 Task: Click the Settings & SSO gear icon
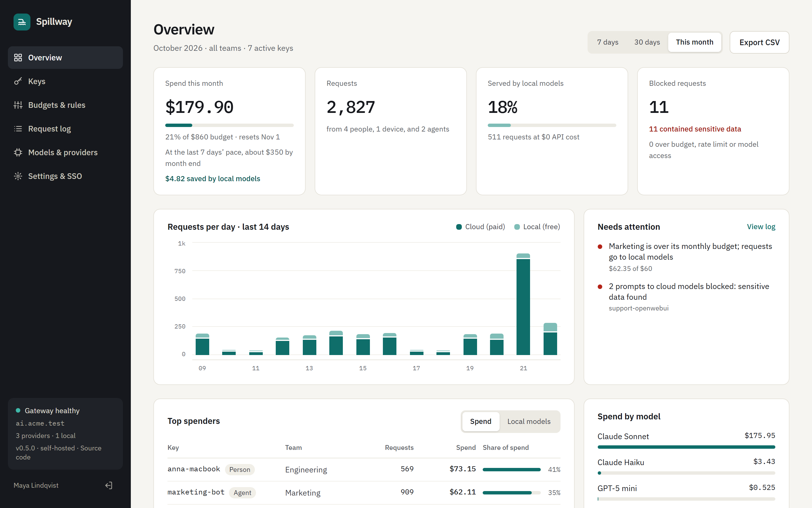[18, 176]
